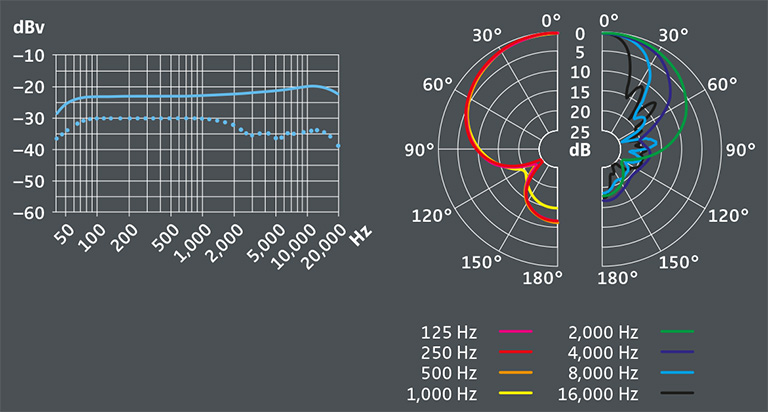Click the dBv axis title
The height and width of the screenshot is (412, 768).
(x=28, y=27)
